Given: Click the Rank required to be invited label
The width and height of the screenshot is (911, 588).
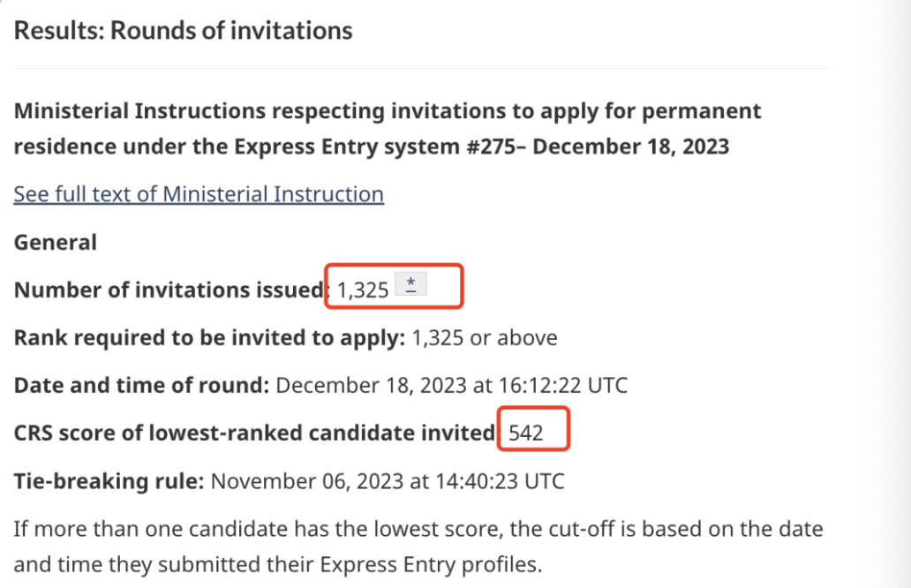Looking at the screenshot, I should pos(209,337).
